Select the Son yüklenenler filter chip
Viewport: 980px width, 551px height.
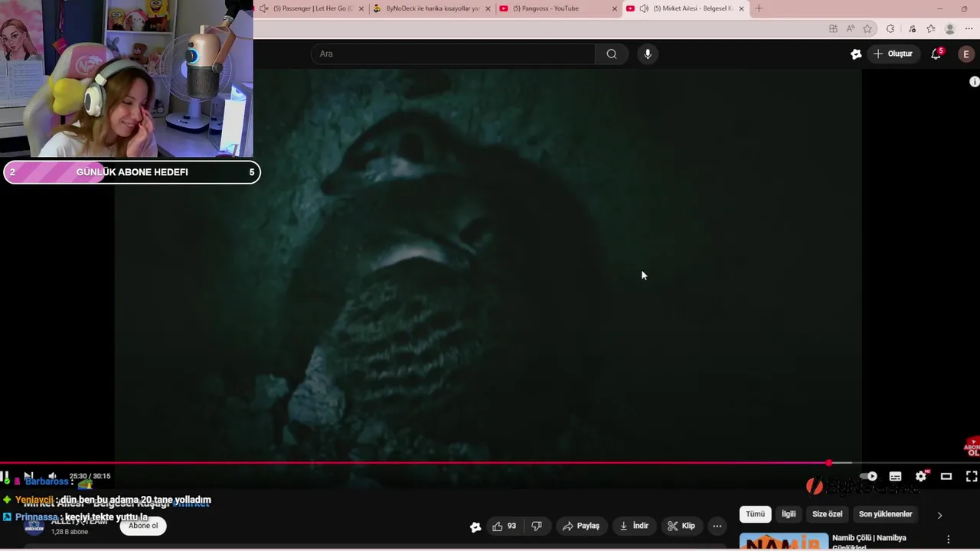point(885,514)
